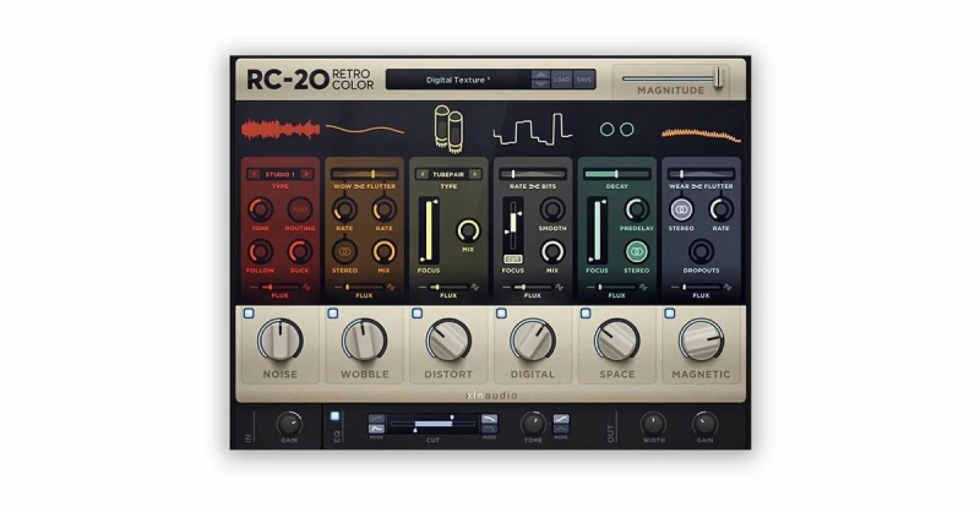Image resolution: width=980 pixels, height=512 pixels.
Task: Open the Studio 1 noise type selector
Action: 280,174
